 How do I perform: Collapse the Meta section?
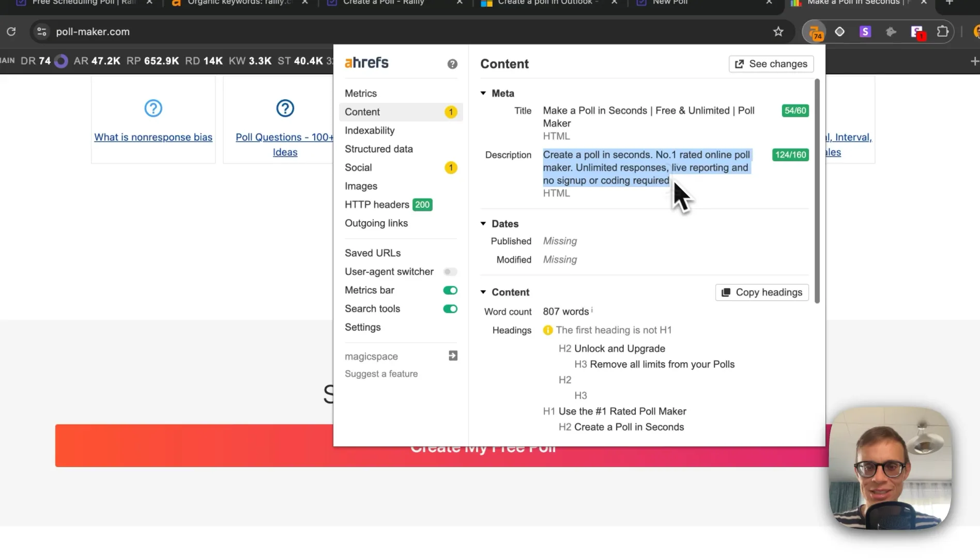(x=483, y=94)
